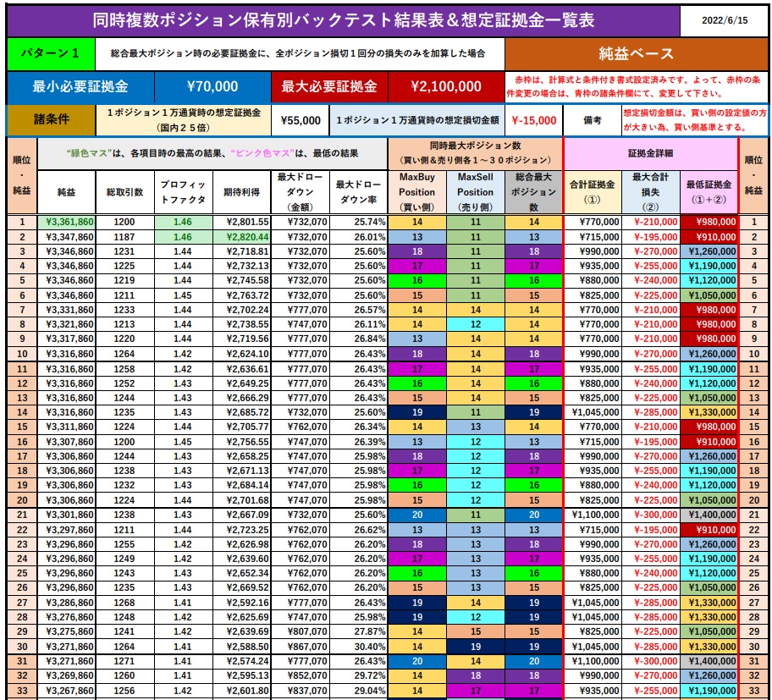Click expected gain ¥2,723.25 cell
Screen dimensions: 772x700
click(242, 530)
